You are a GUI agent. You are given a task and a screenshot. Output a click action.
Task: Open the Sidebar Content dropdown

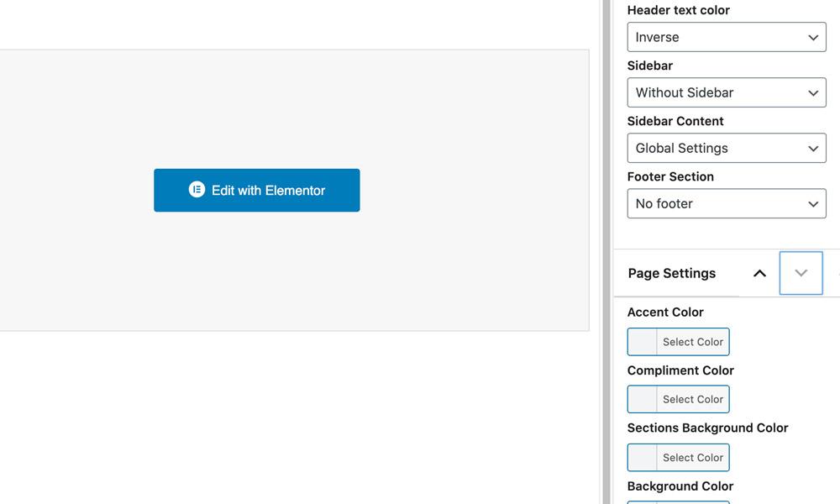(727, 148)
